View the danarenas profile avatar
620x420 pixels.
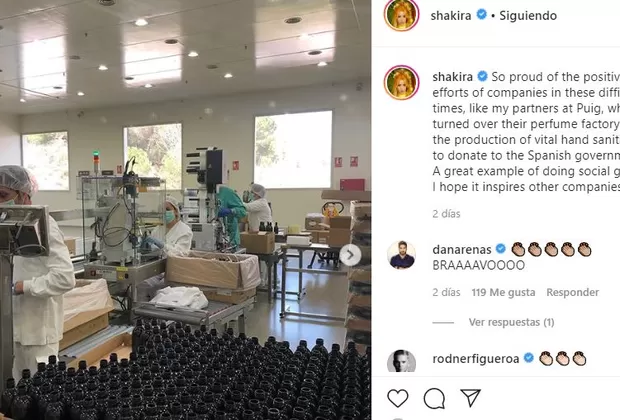pos(401,255)
